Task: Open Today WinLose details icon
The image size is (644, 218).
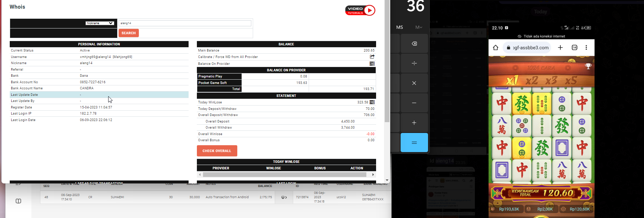Action: [372, 102]
